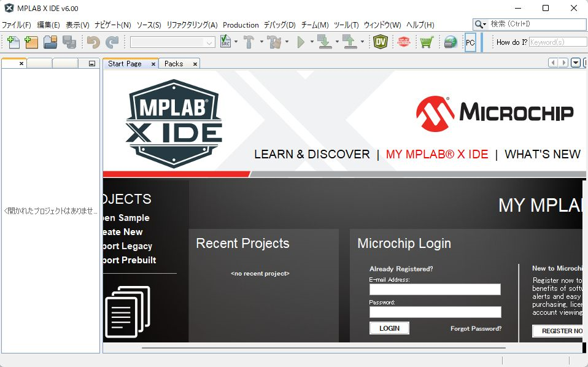This screenshot has width=588, height=367.
Task: Focus the Password field
Action: (x=435, y=312)
